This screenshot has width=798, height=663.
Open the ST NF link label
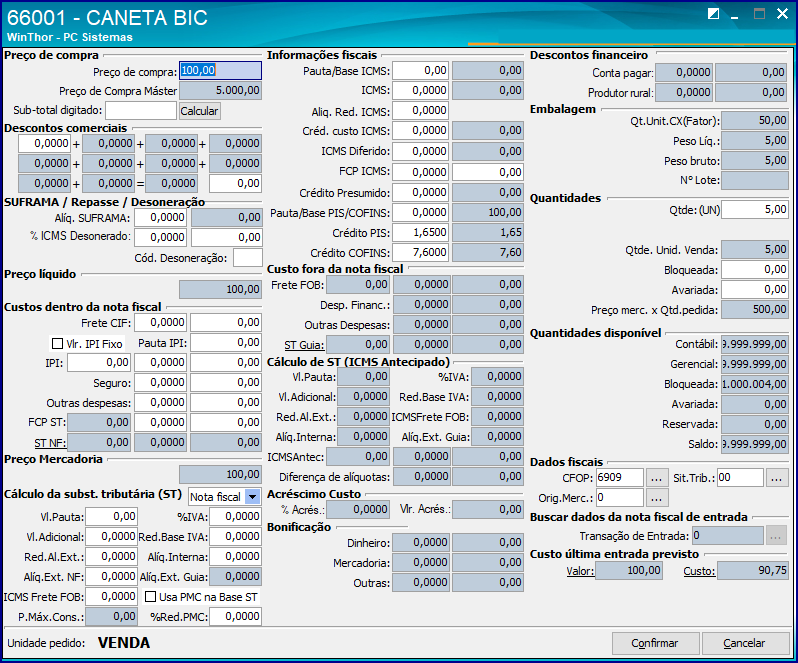coord(50,443)
